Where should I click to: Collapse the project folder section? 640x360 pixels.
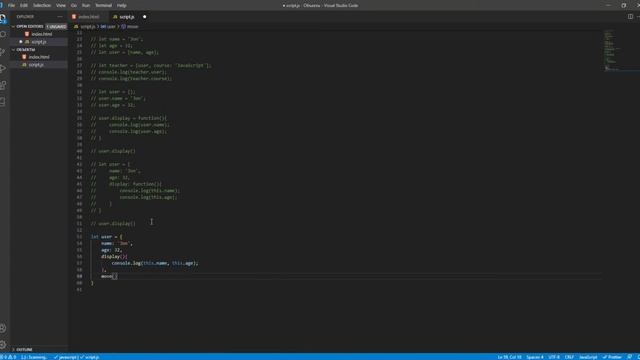[x=13, y=50]
